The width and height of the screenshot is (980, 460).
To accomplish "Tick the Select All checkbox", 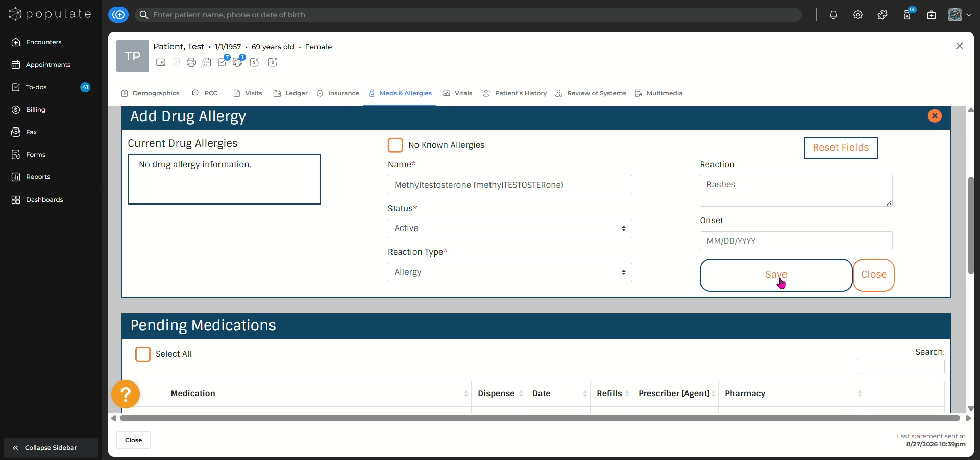I will [143, 354].
